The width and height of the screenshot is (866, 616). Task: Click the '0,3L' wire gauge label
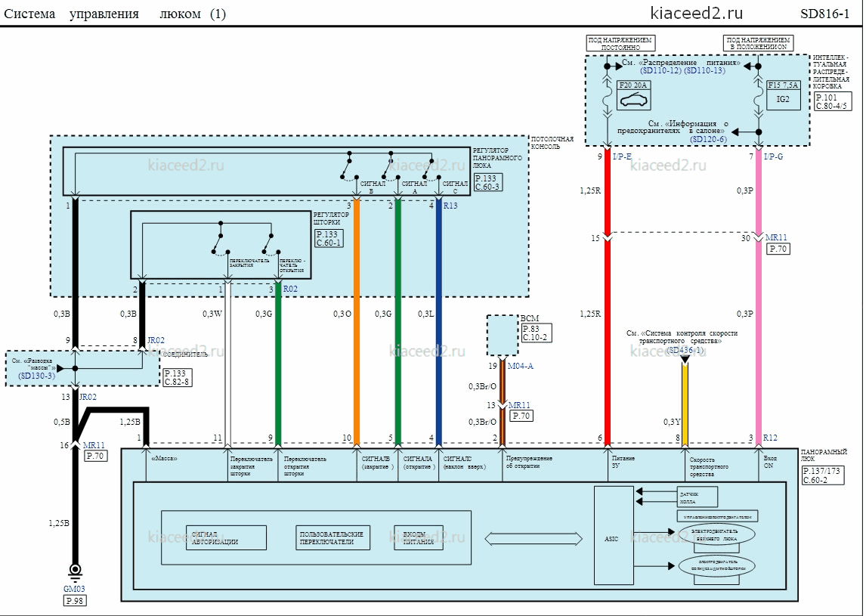point(425,314)
